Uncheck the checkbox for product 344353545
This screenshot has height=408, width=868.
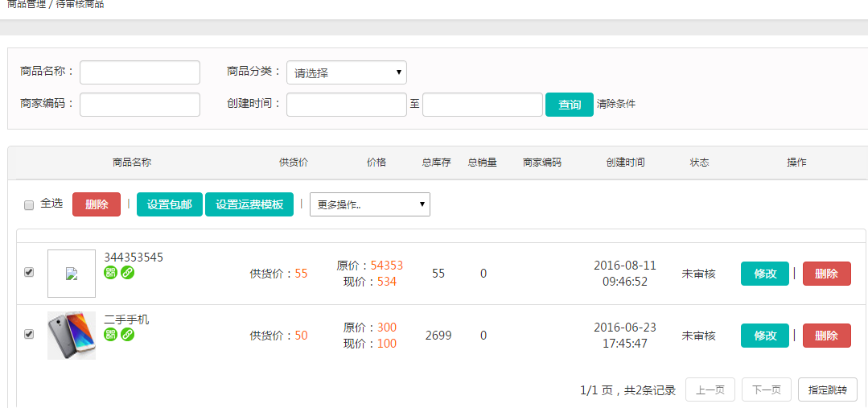coord(29,273)
